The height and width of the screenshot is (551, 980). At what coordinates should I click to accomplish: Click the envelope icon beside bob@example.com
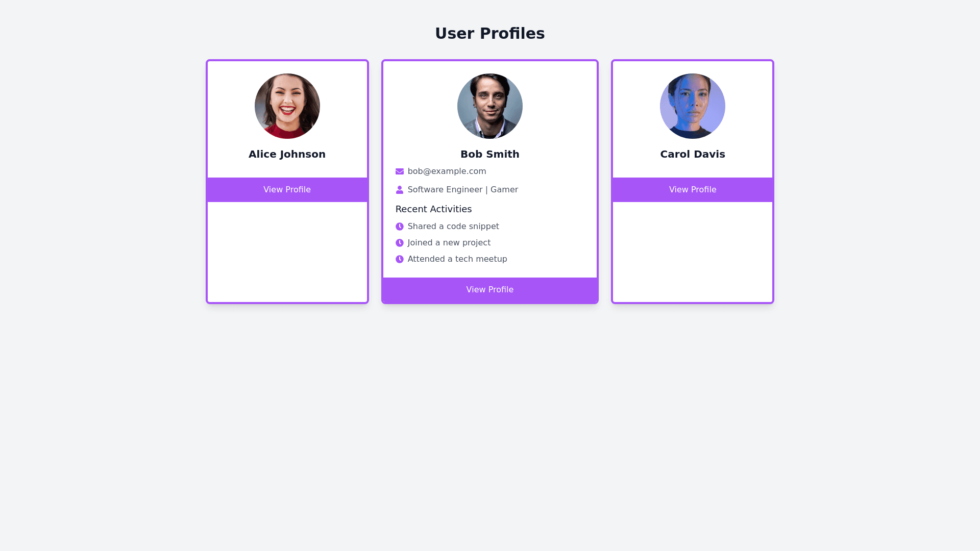400,171
